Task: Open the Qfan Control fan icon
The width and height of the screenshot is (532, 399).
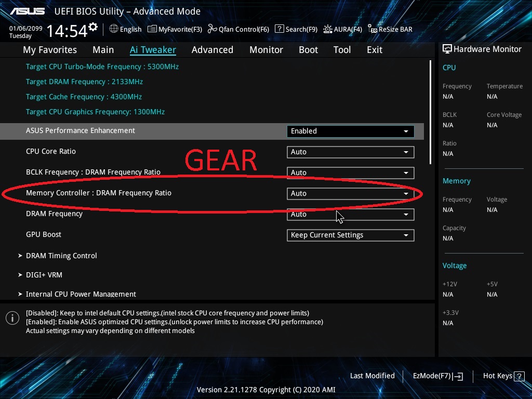Action: pyautogui.click(x=212, y=29)
